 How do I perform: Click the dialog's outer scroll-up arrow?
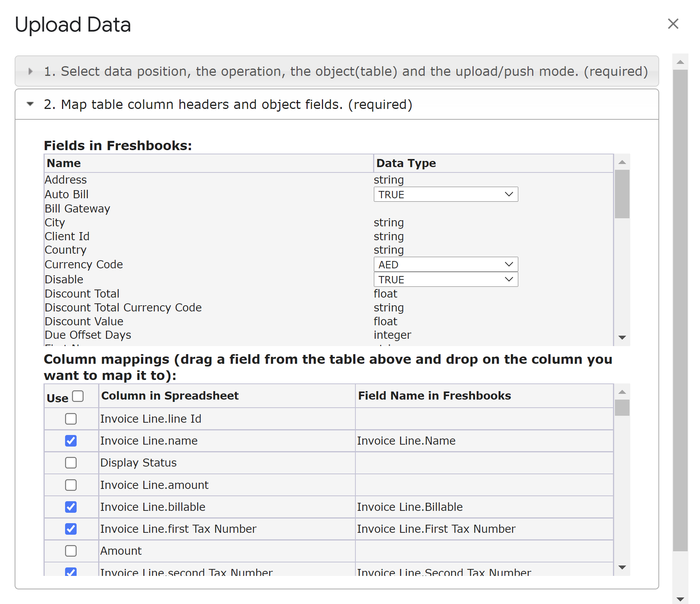point(680,62)
